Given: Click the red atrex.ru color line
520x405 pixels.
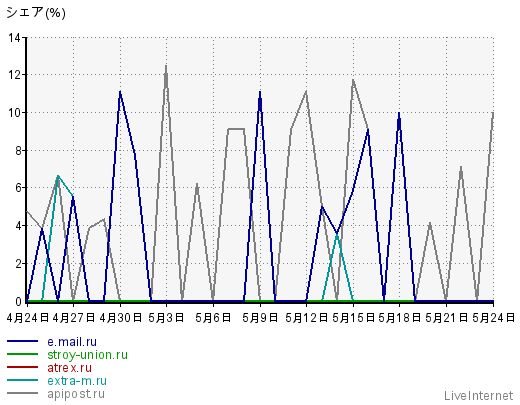Looking at the screenshot, I should (23, 367).
